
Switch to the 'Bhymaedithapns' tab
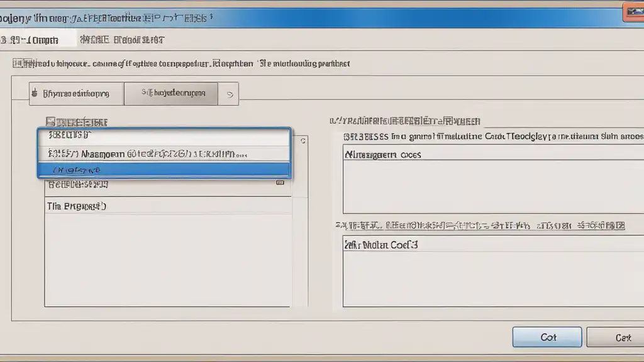coord(76,94)
